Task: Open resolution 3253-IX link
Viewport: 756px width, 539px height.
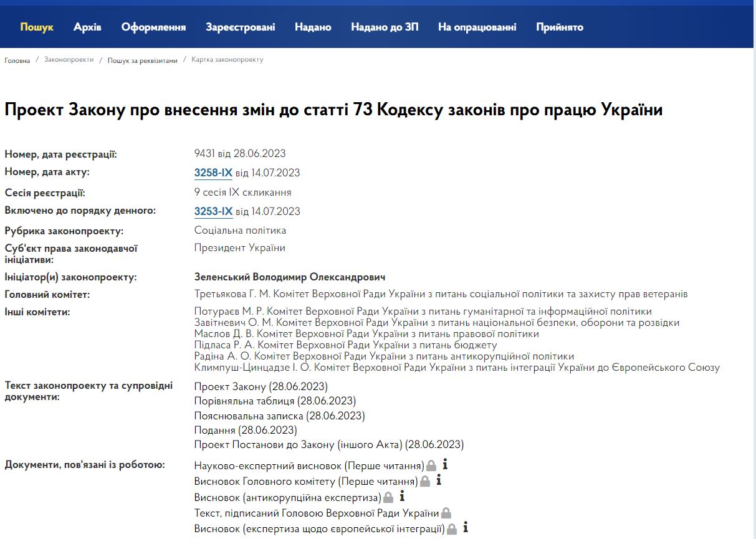Action: pyautogui.click(x=213, y=211)
